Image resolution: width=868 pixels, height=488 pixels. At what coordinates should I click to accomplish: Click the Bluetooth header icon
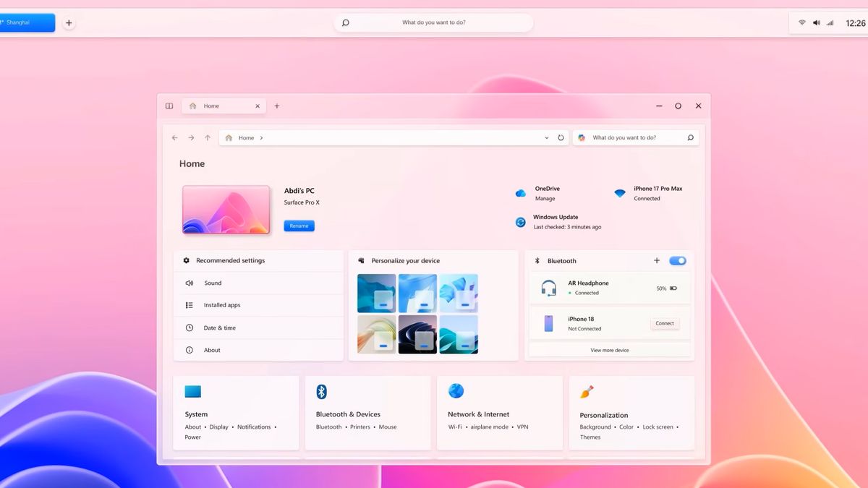(537, 260)
